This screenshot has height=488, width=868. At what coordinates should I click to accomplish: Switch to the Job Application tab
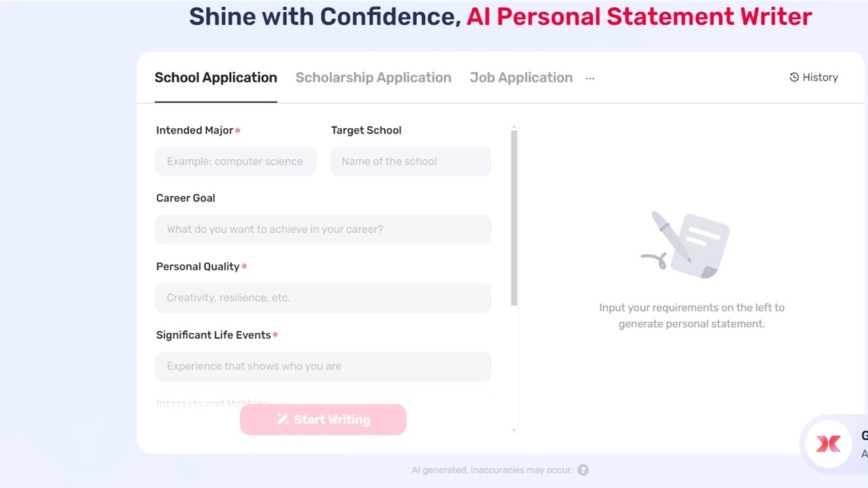click(x=521, y=77)
